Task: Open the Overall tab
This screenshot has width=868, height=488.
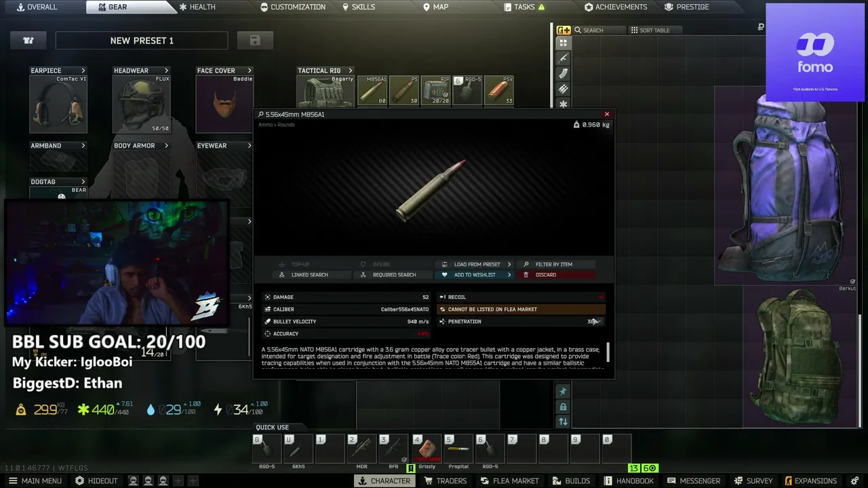Action: (37, 7)
